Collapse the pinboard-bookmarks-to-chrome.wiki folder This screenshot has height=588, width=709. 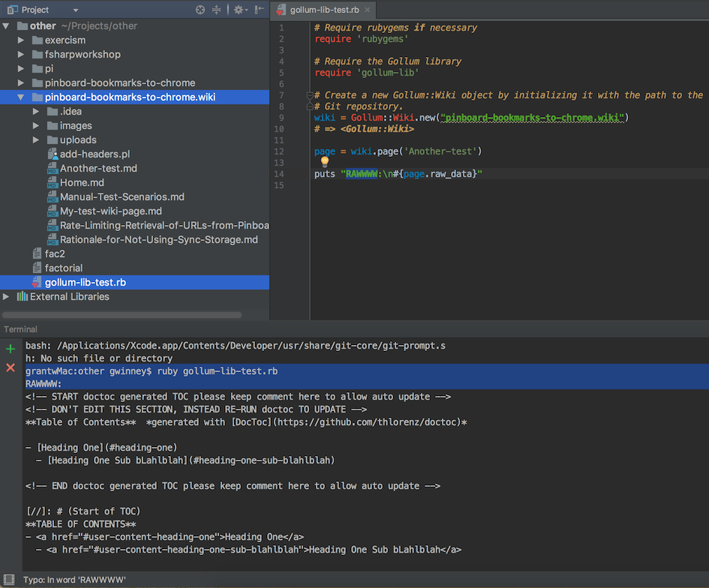click(x=21, y=97)
